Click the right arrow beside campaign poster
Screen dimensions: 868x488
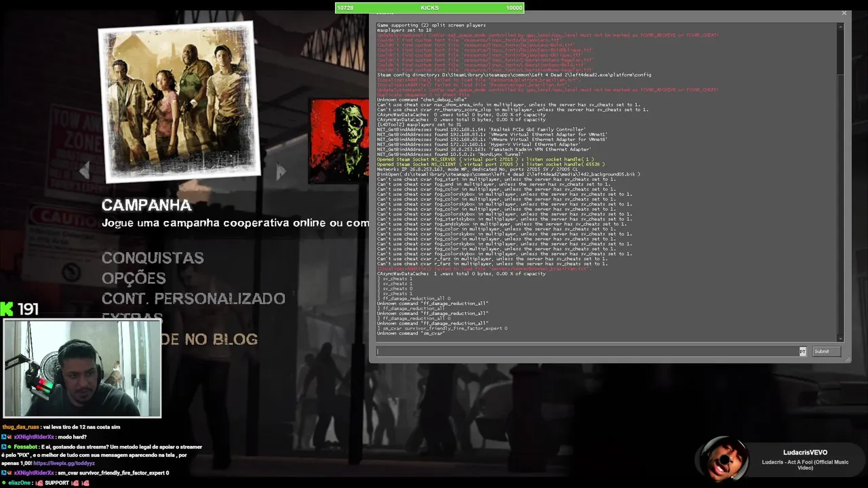click(x=281, y=172)
